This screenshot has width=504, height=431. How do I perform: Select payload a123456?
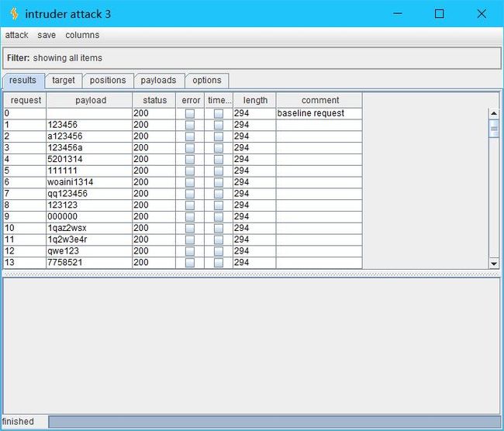pos(89,136)
